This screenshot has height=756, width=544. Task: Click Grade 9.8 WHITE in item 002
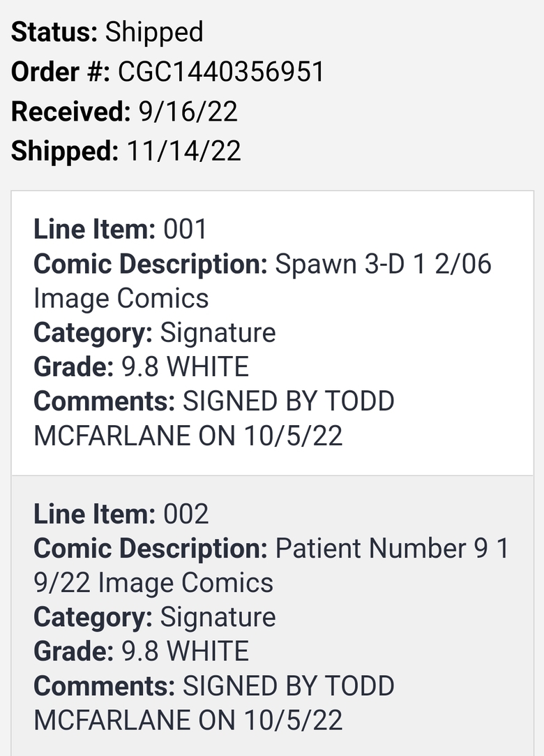pos(141,651)
